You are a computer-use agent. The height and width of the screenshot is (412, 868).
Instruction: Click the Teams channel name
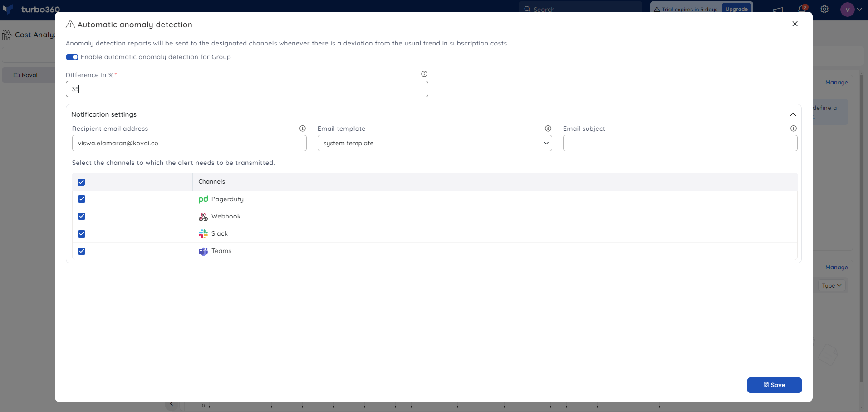(221, 251)
